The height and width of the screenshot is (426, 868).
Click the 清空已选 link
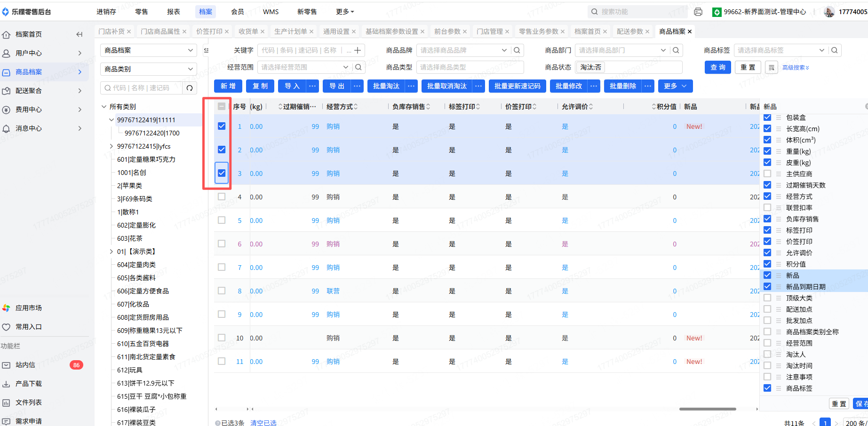point(263,423)
